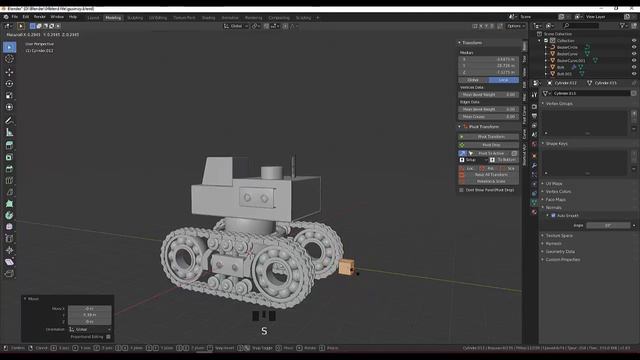Open the Material properties tab icon
640x360 pixels.
534,212
